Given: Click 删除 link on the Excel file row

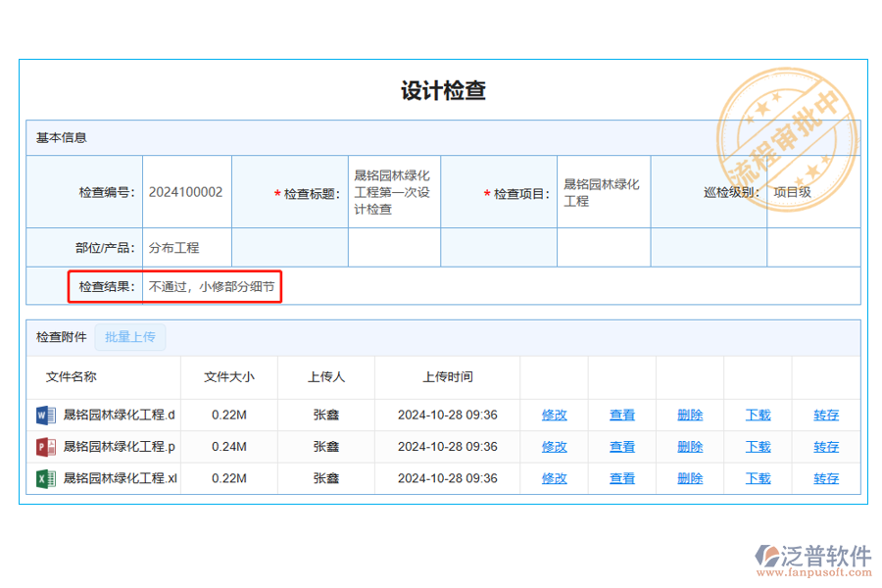Looking at the screenshot, I should (689, 478).
